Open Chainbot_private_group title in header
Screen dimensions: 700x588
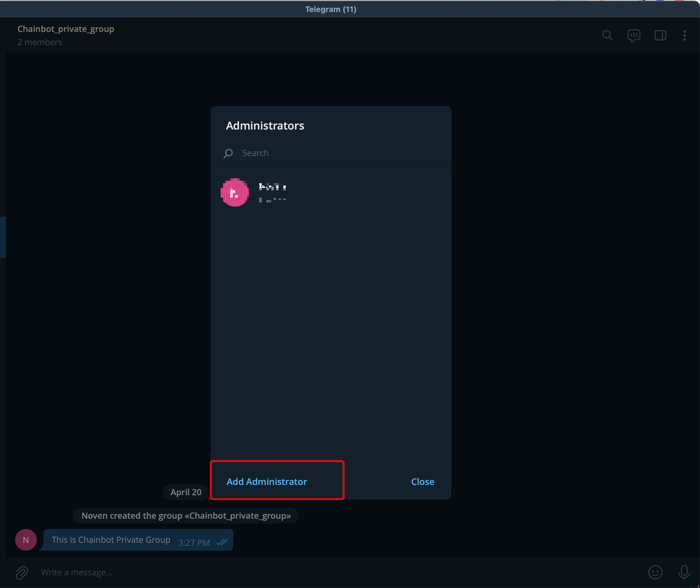pos(66,29)
